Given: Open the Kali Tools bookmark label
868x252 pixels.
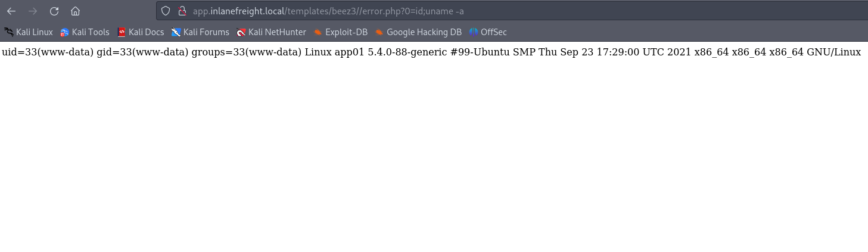Looking at the screenshot, I should tap(91, 32).
